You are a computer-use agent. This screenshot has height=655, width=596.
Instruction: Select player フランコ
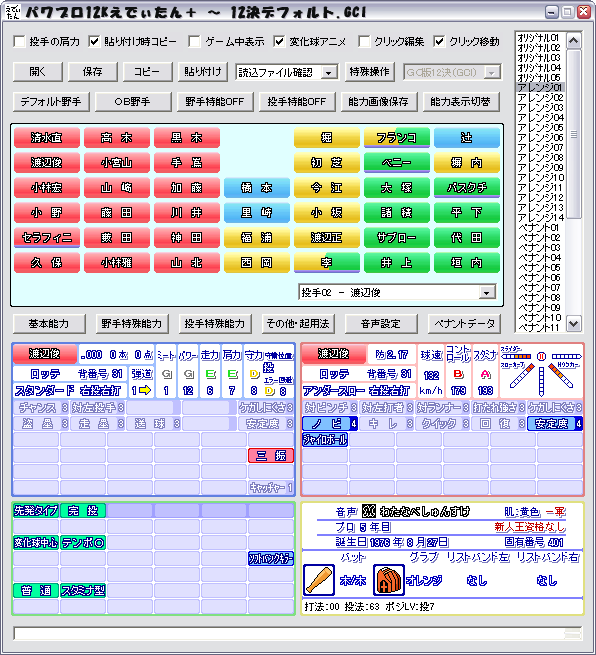coord(397,138)
